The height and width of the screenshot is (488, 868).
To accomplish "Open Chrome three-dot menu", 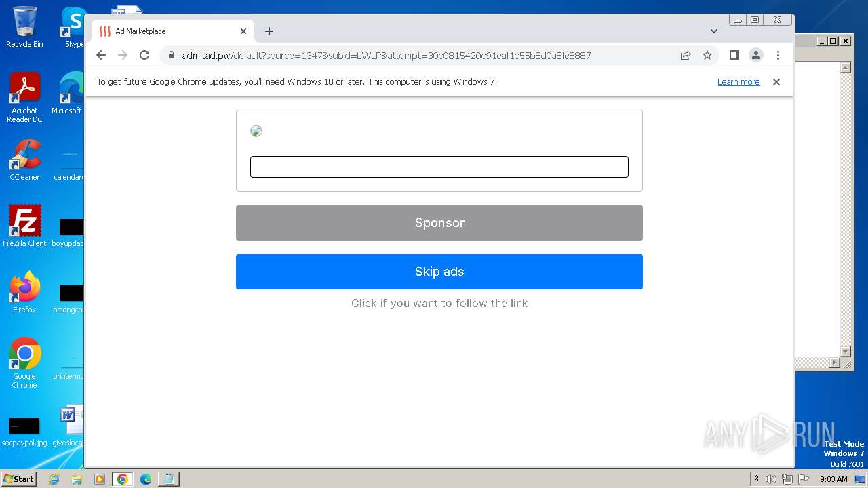I will pos(778,55).
